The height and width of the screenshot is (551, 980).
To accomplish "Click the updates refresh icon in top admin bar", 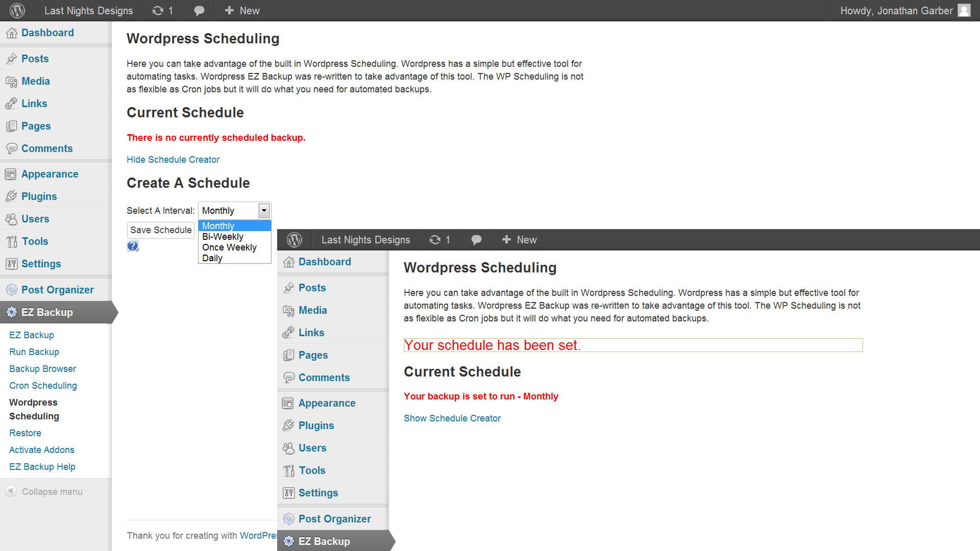I will (x=158, y=10).
